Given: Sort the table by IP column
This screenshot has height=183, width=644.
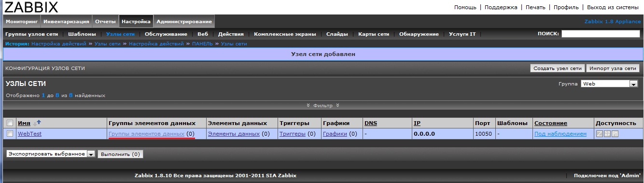Looking at the screenshot, I should point(417,123).
